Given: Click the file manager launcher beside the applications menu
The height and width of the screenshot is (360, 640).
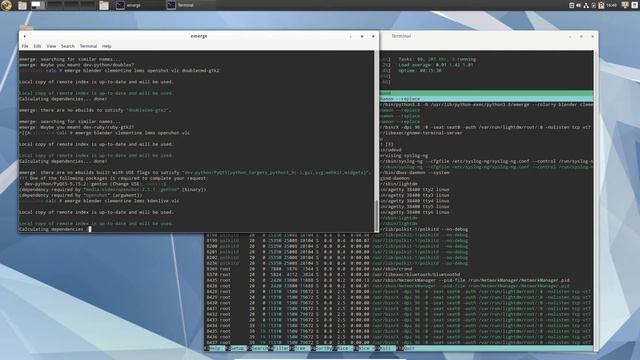Looking at the screenshot, I should 22,5.
